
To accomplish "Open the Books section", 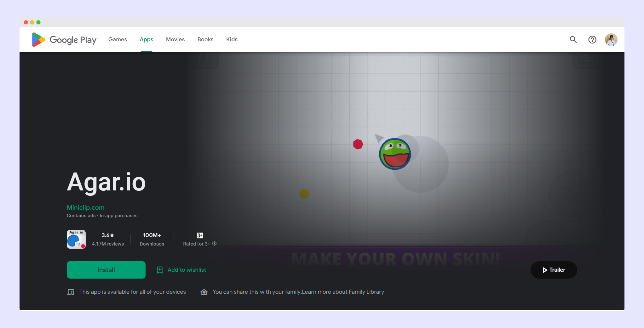I will 205,39.
